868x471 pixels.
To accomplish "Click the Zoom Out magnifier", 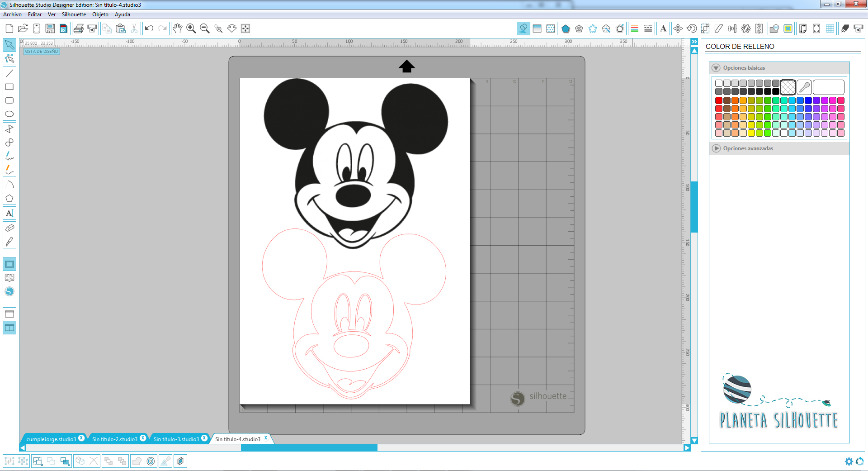I will pos(205,29).
